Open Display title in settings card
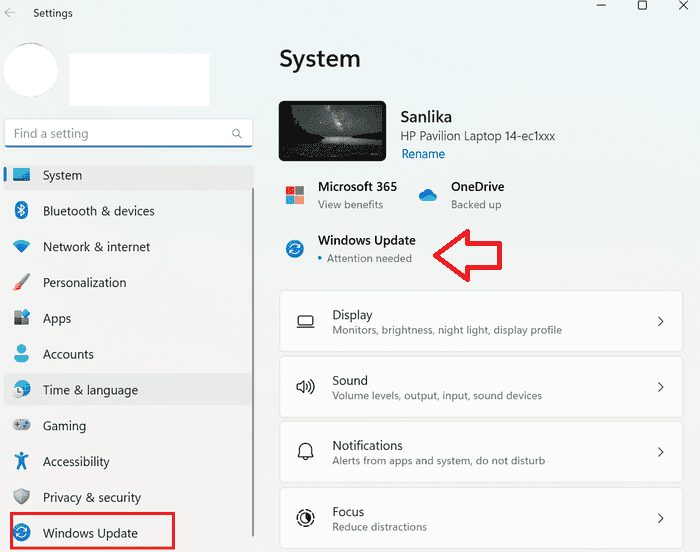The image size is (700, 552). click(x=352, y=315)
